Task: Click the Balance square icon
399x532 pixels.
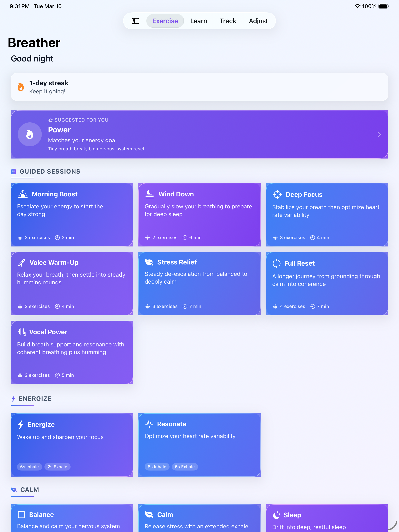Action: [21, 515]
